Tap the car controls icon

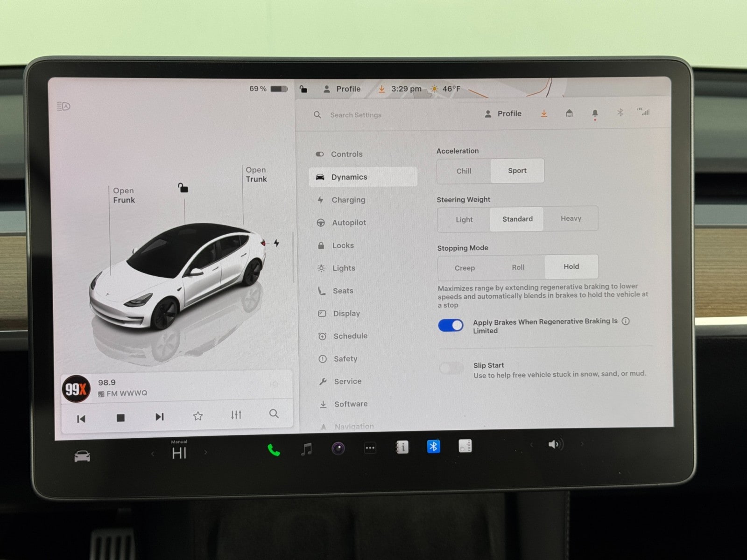coord(82,456)
